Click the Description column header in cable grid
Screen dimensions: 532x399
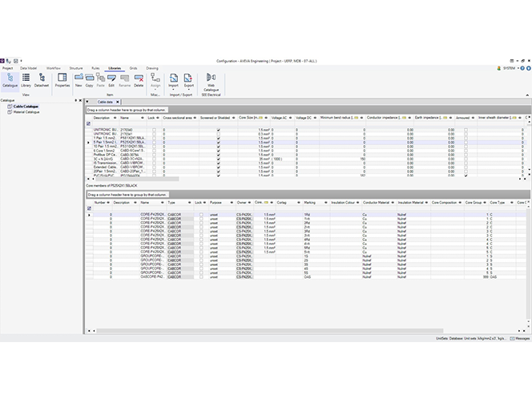pos(103,118)
